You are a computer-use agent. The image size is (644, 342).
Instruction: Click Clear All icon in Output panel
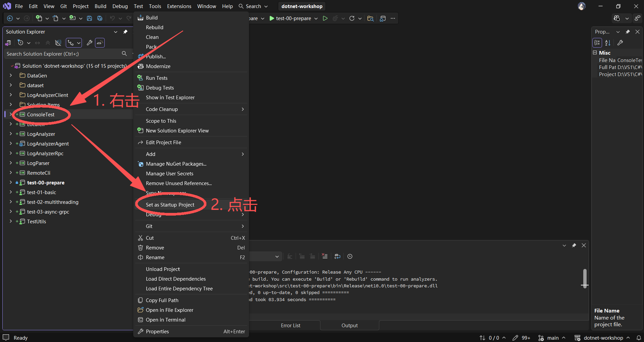(x=325, y=256)
